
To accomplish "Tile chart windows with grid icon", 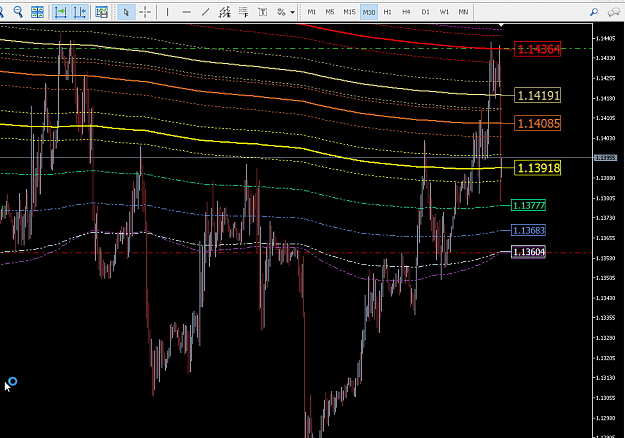I will point(37,12).
